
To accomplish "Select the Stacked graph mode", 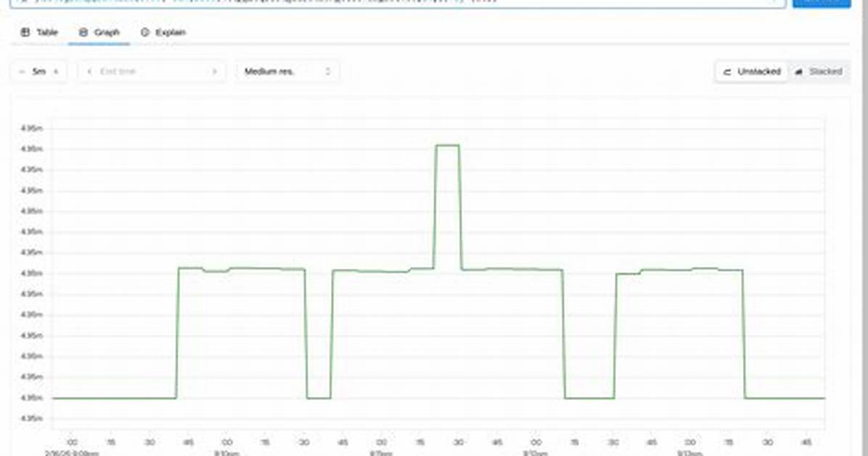I will tap(818, 71).
